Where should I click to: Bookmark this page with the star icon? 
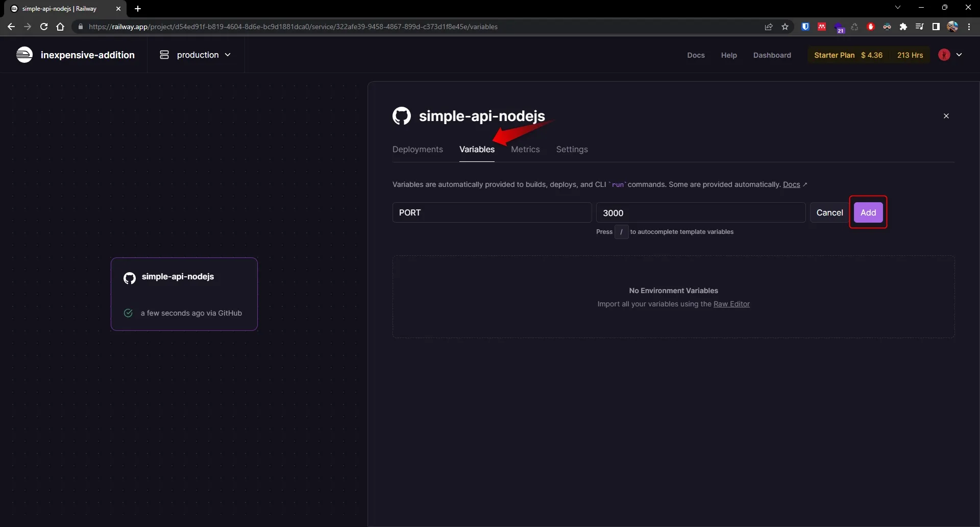click(x=785, y=27)
